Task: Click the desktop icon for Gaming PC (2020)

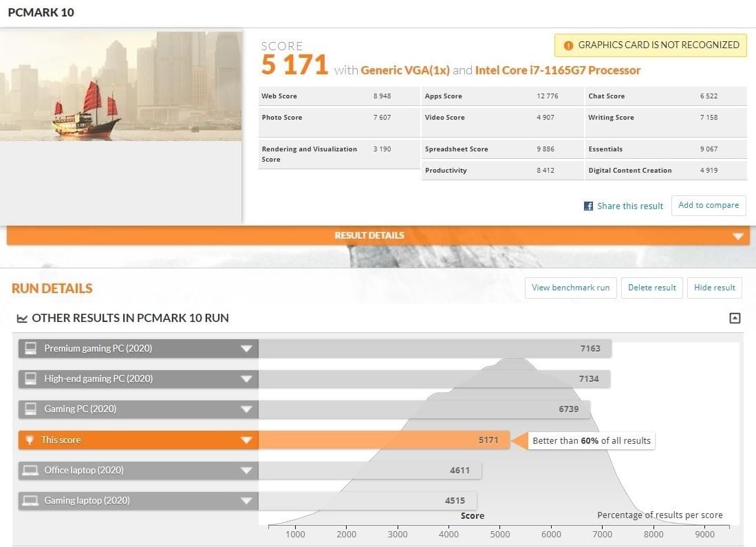Action: [x=30, y=409]
